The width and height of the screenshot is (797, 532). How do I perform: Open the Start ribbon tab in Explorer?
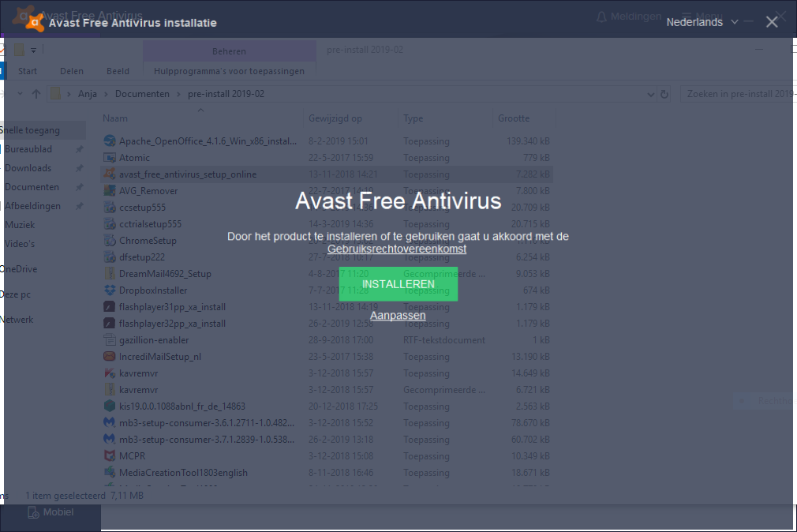[28, 71]
